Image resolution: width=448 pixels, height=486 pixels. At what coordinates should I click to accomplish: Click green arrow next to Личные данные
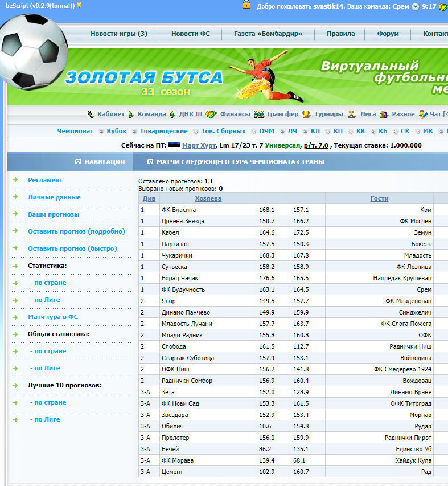(x=15, y=197)
